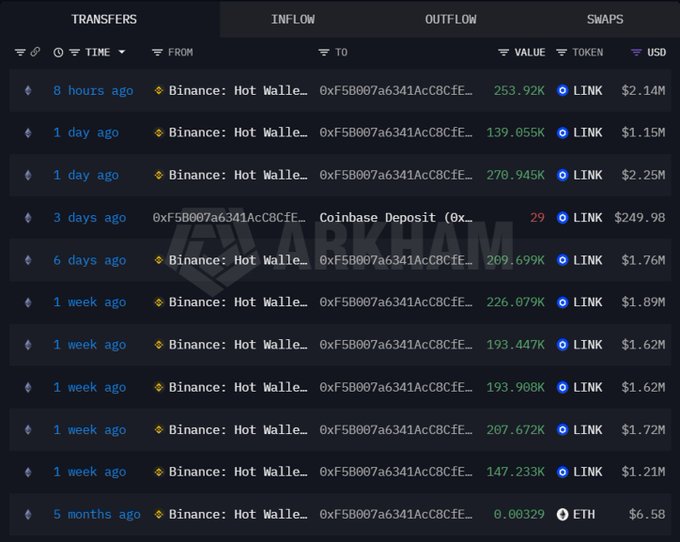The image size is (680, 542).
Task: Click the LINK token icon in the $1.21M row
Action: [562, 472]
